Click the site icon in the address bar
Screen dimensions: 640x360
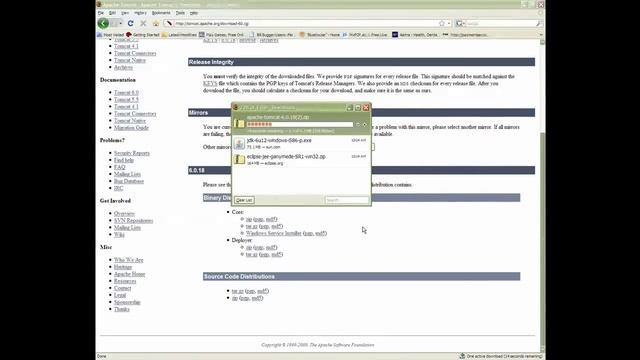click(169, 24)
